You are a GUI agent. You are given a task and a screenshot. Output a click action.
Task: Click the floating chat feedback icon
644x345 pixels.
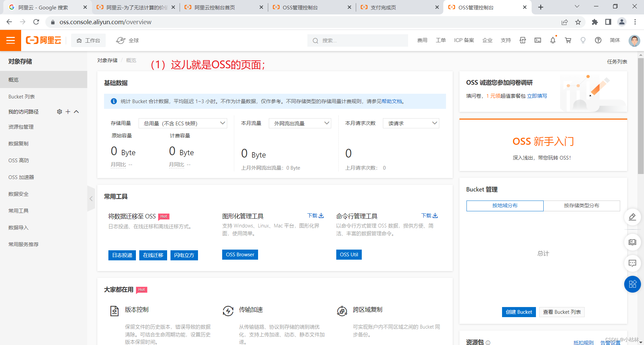(632, 263)
